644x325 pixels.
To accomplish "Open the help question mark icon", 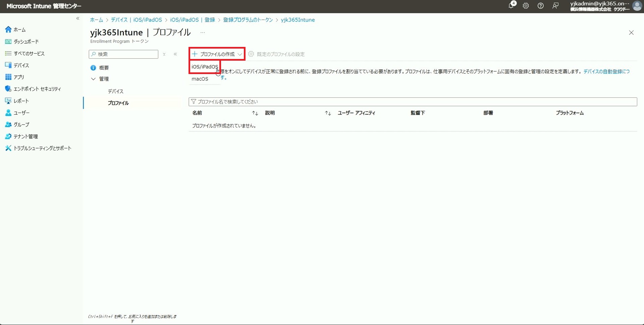I will tap(540, 6).
